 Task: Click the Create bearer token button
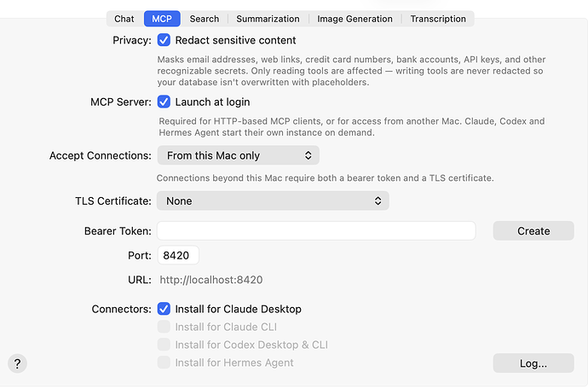coord(533,231)
